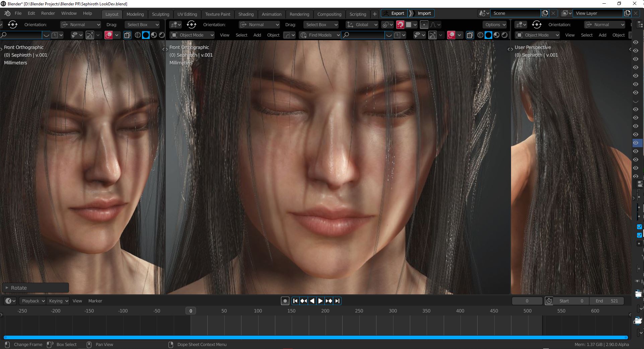Toggle overlays icon in the left viewport
644x349 pixels.
pyautogui.click(x=109, y=35)
